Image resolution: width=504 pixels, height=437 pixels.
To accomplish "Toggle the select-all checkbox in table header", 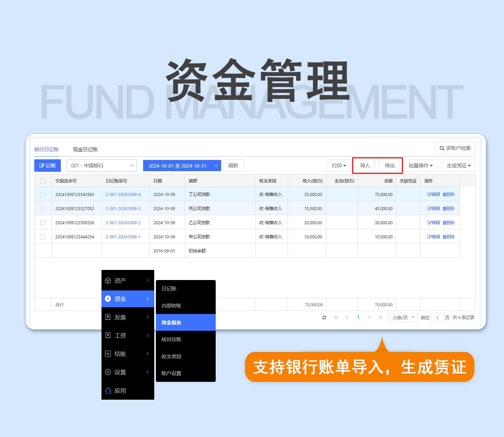I will coord(43,181).
